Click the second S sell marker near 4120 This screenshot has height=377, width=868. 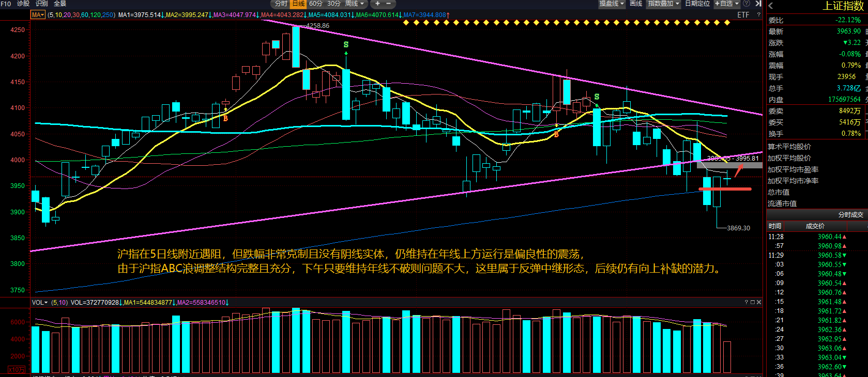[597, 97]
